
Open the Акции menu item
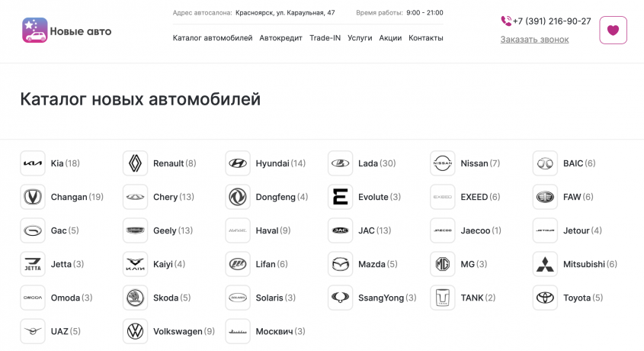[390, 38]
